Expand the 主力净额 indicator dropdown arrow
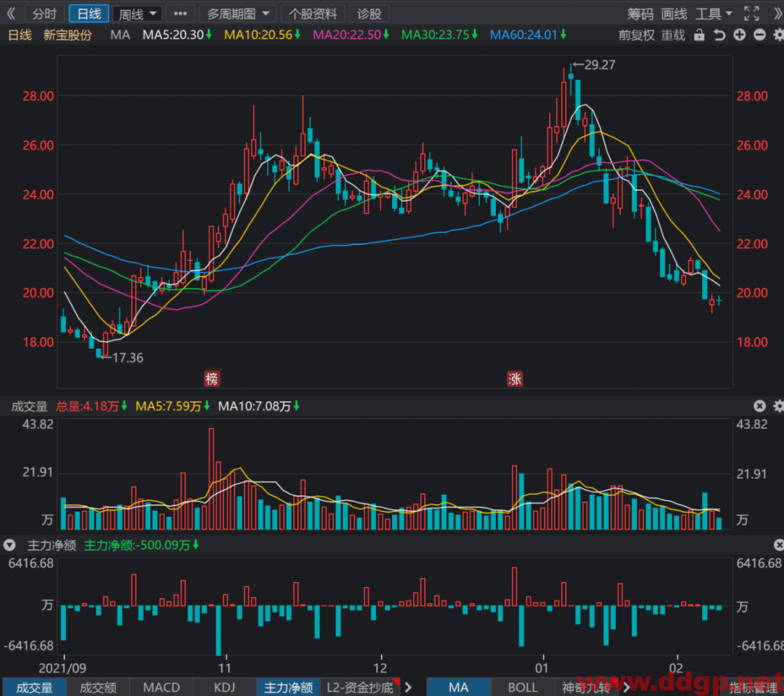This screenshot has height=696, width=784. coord(9,545)
